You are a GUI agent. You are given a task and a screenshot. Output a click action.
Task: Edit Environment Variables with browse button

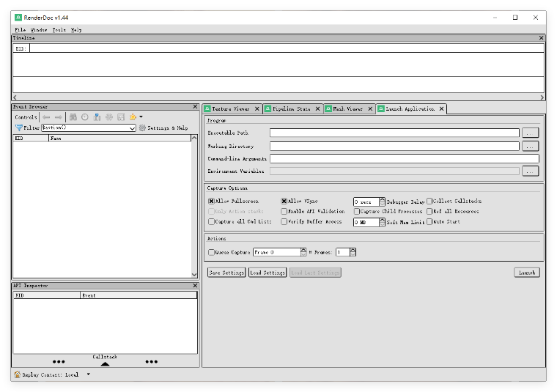[x=531, y=171]
